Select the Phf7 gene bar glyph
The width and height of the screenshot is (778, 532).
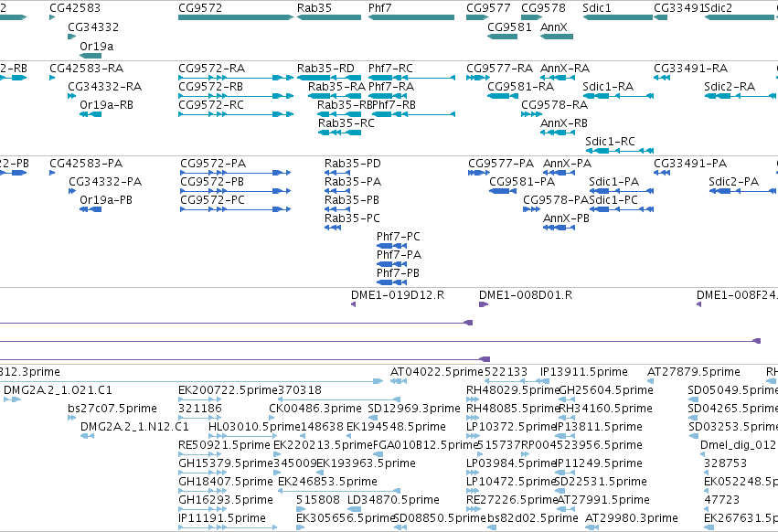pos(411,17)
